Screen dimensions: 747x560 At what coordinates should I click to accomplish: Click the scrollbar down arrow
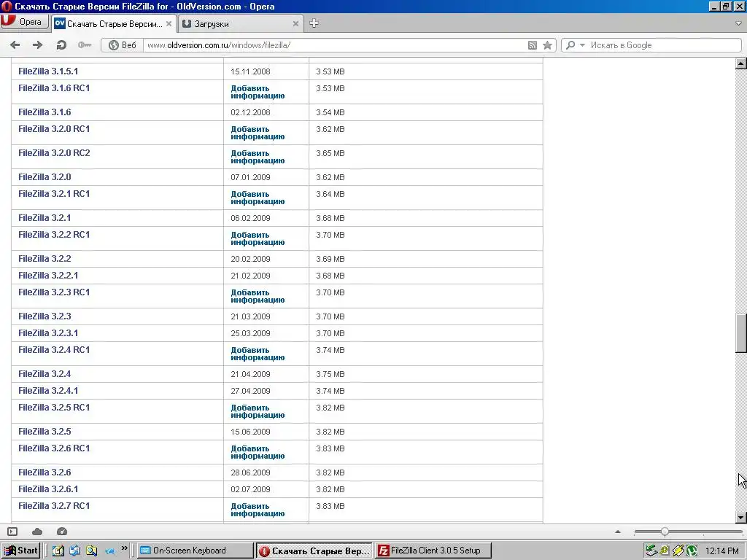741,517
